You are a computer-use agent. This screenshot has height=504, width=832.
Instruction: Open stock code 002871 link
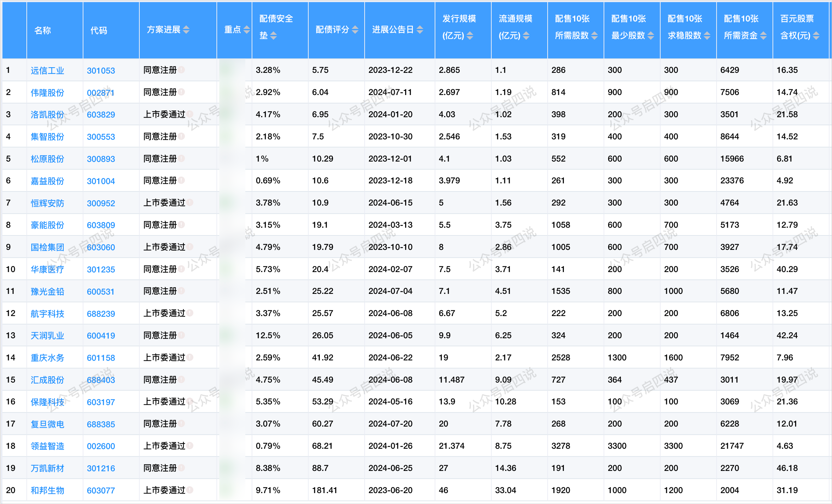click(101, 93)
